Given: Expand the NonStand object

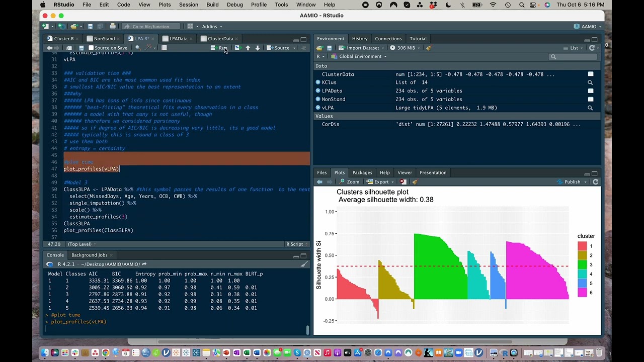Looking at the screenshot, I should (x=318, y=99).
